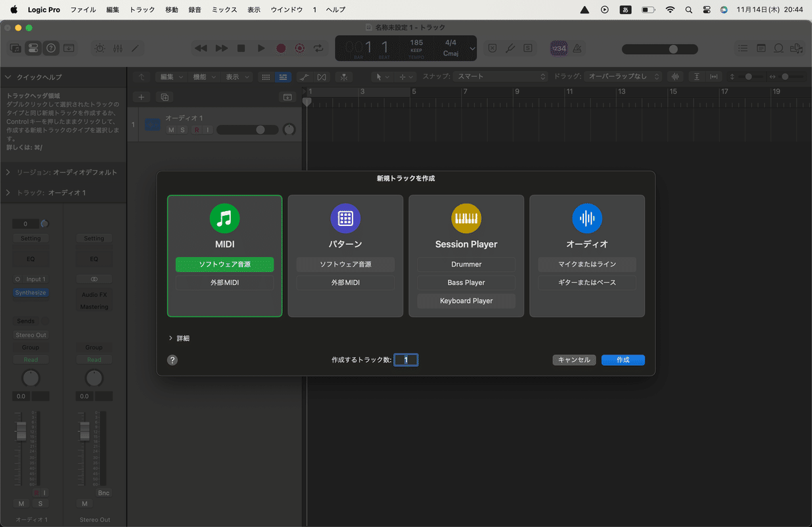The height and width of the screenshot is (527, 812).
Task: Click the duplicate track icon
Action: [164, 97]
